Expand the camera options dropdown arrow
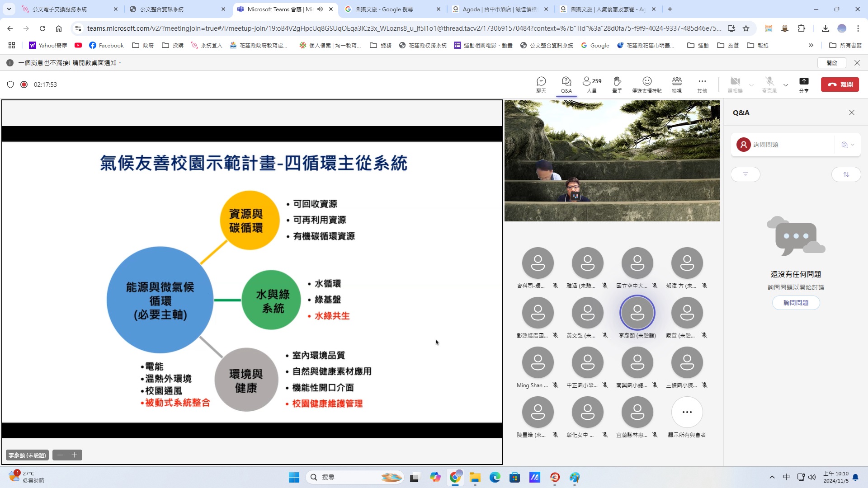Image resolution: width=868 pixels, height=488 pixels. (751, 85)
